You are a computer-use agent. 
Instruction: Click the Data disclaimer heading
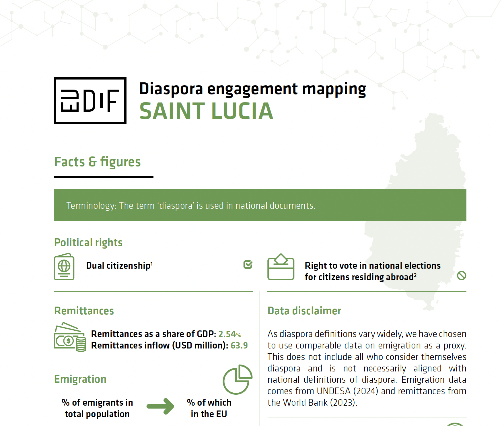[304, 311]
